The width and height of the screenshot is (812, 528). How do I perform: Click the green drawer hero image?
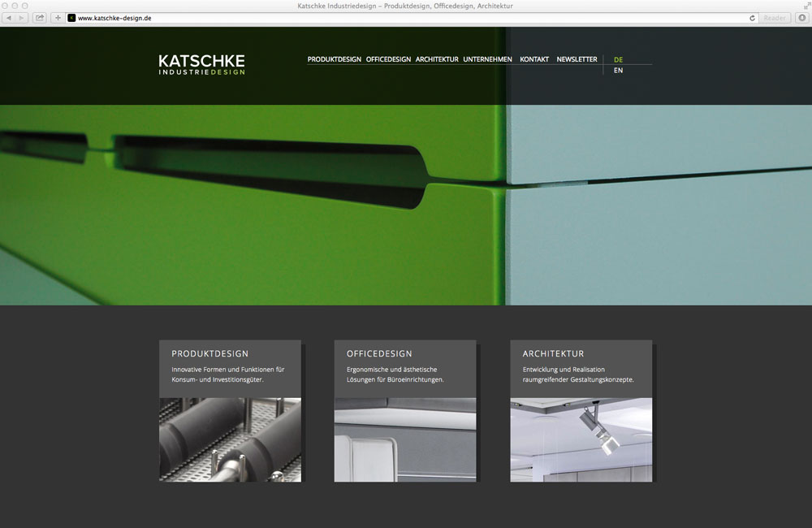point(406,205)
